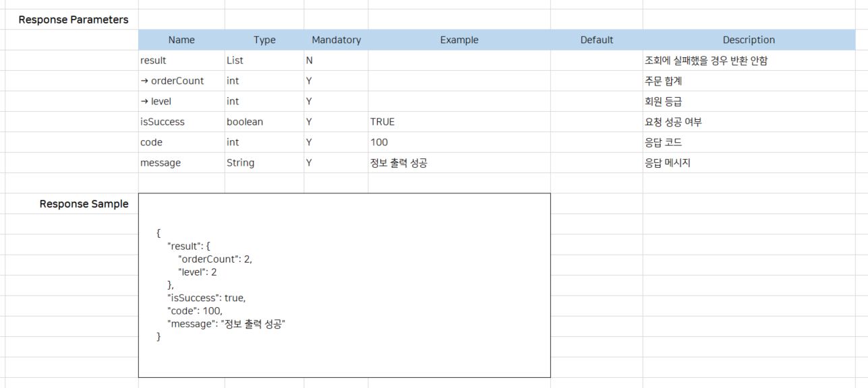Image resolution: width=868 pixels, height=388 pixels.
Task: Click the cell named result
Action: click(x=181, y=61)
